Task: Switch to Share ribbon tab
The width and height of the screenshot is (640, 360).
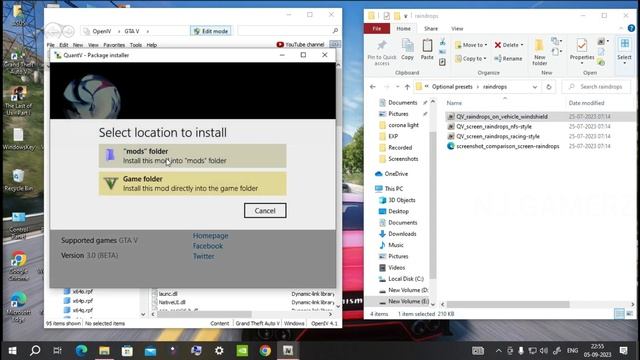Action: (x=431, y=29)
